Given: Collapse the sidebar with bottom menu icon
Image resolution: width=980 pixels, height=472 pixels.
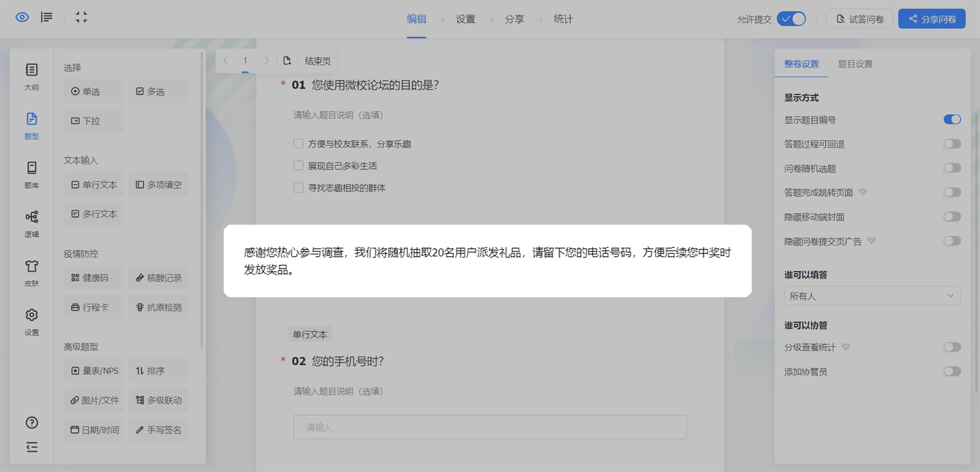Looking at the screenshot, I should [x=32, y=447].
